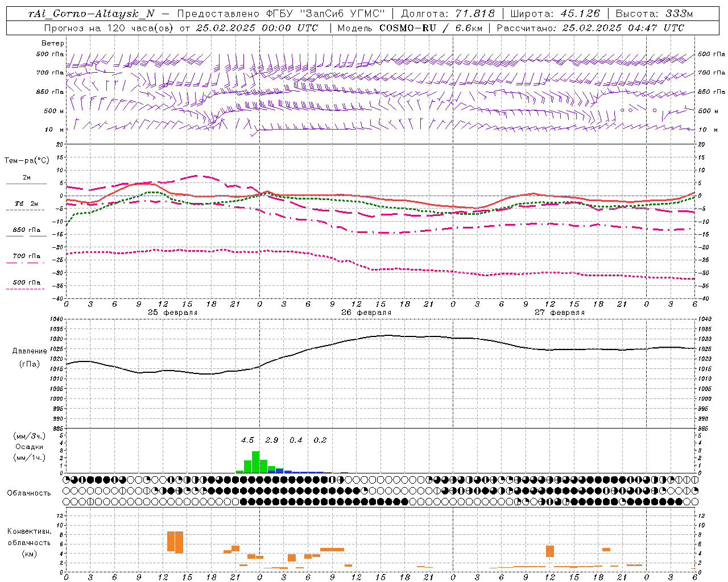Click the 700 гПа temperature legend entry

click(x=27, y=256)
